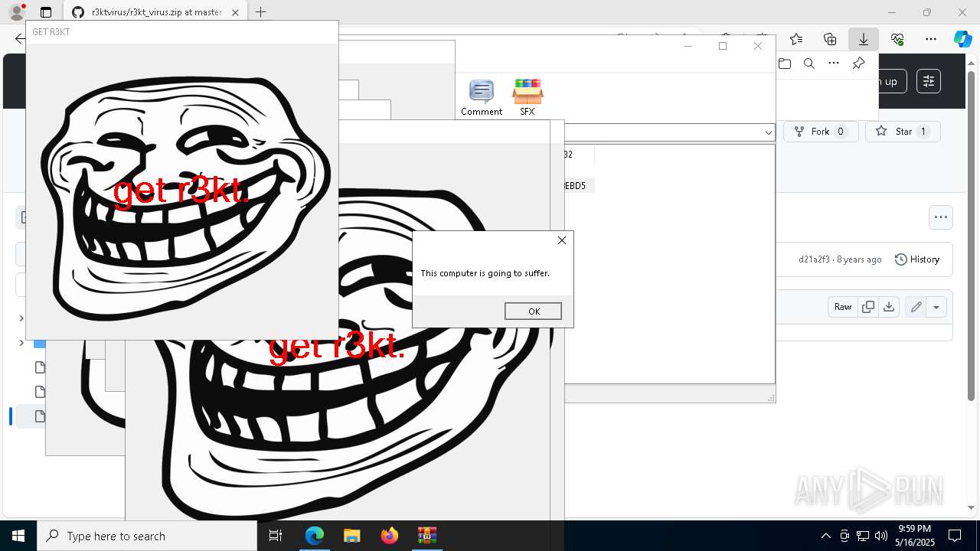Open the Raw file view

point(843,307)
